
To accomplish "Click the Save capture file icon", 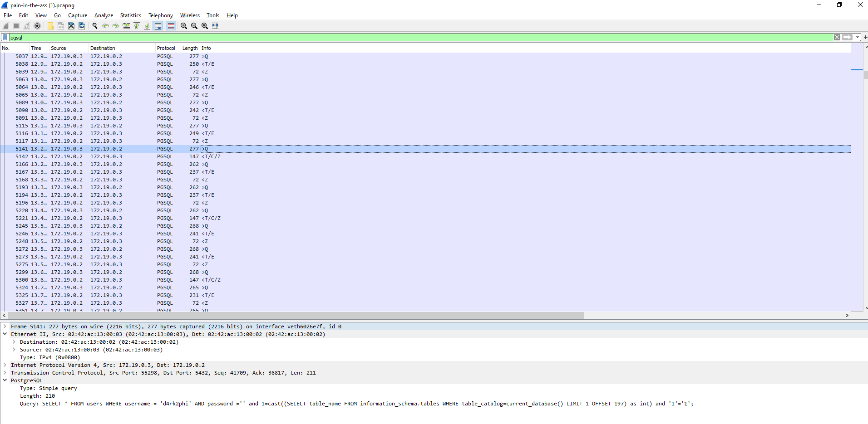I will pos(61,26).
